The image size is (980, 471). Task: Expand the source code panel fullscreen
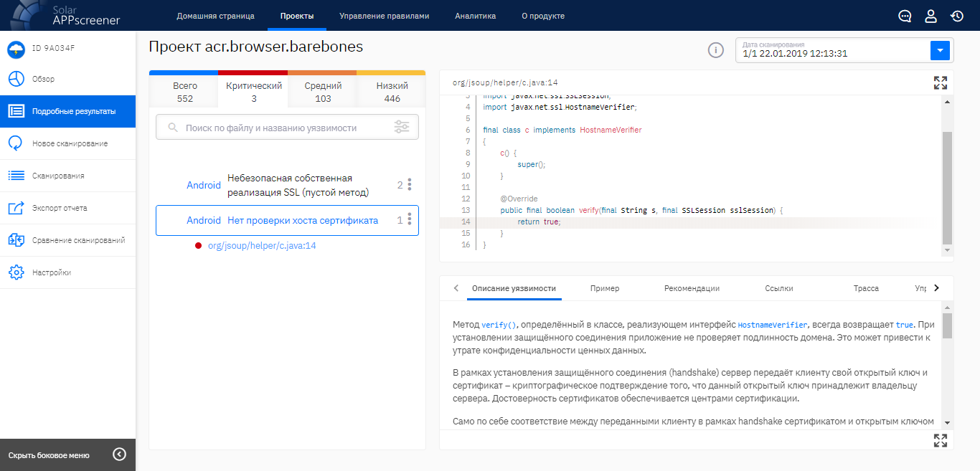940,82
